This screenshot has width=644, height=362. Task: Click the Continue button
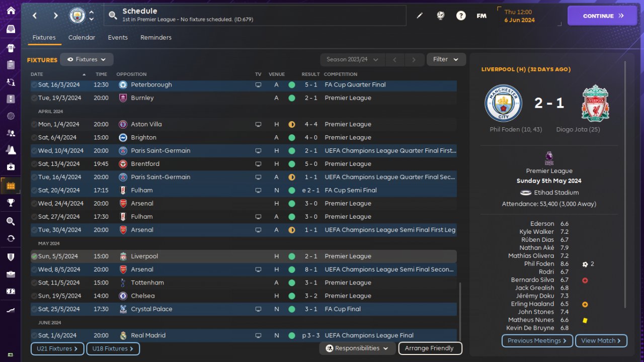click(603, 16)
